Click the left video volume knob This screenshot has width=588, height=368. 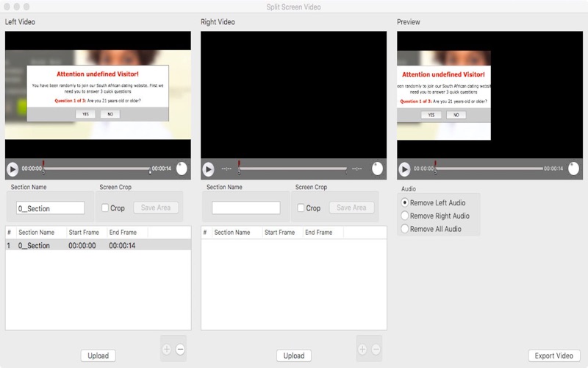click(x=181, y=169)
